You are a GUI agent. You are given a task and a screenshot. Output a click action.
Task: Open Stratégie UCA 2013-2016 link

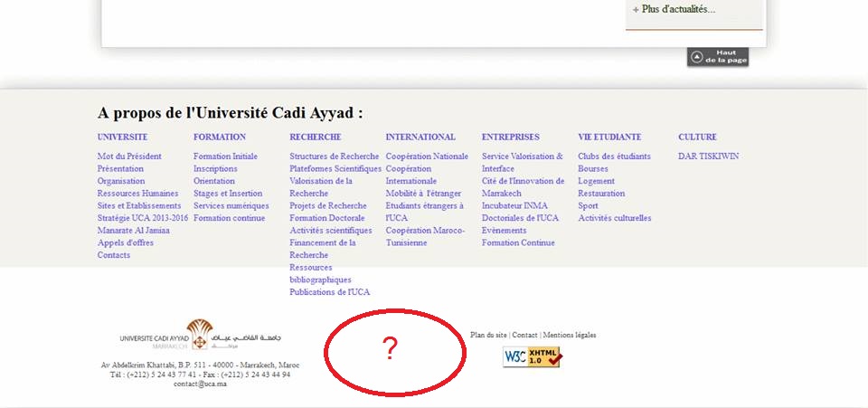point(143,217)
